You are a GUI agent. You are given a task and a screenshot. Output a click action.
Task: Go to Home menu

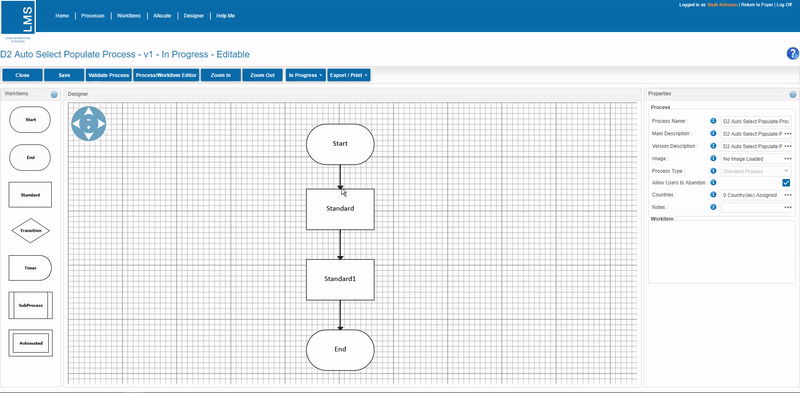(62, 16)
